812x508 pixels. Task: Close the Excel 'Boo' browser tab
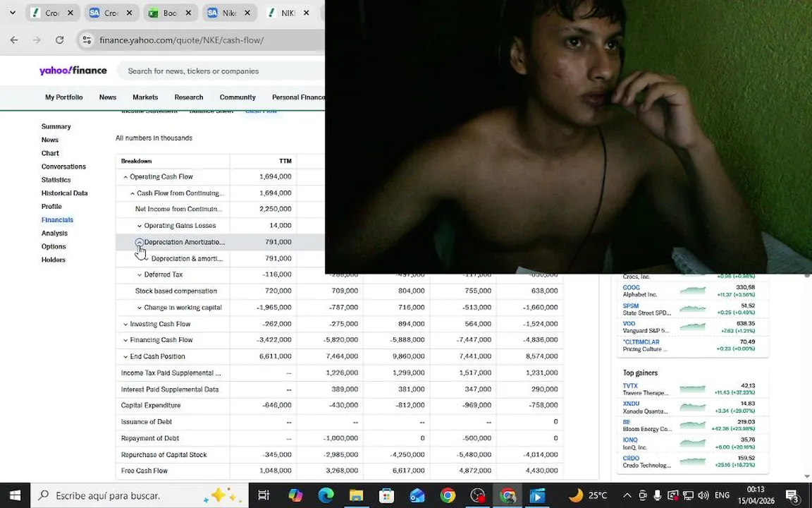[x=188, y=13]
